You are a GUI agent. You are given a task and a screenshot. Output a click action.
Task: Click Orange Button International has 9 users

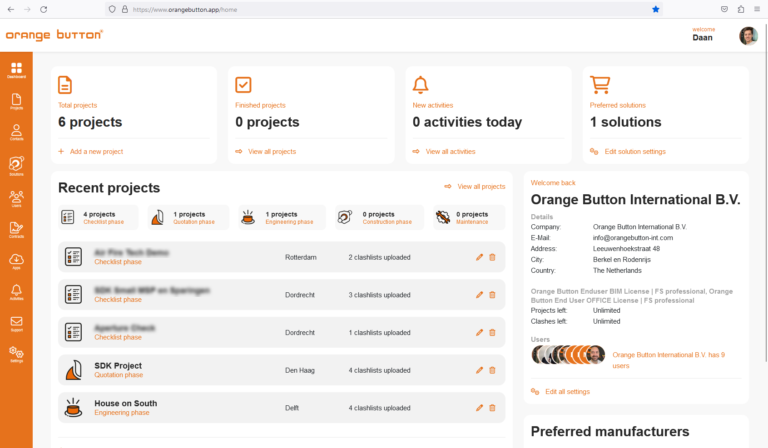click(668, 360)
